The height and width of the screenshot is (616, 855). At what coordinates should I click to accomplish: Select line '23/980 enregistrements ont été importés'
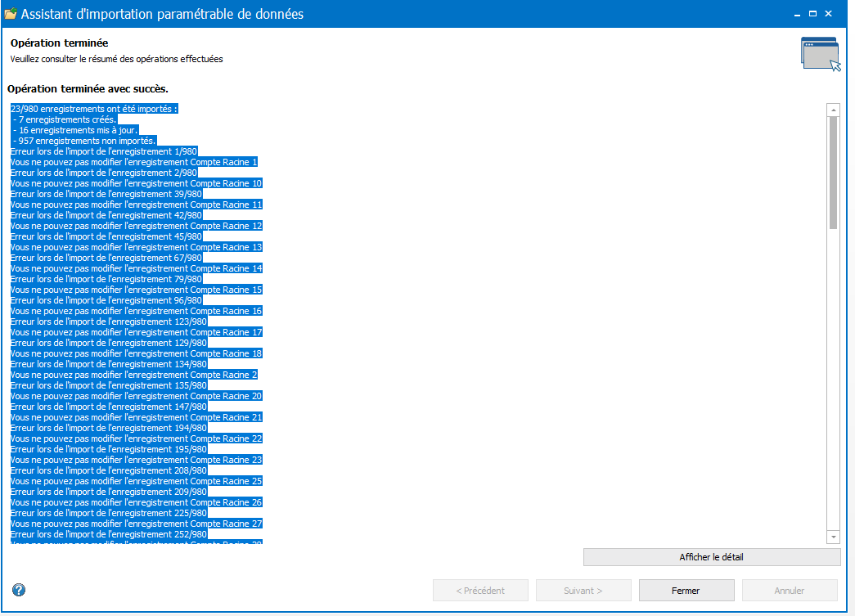(94, 109)
